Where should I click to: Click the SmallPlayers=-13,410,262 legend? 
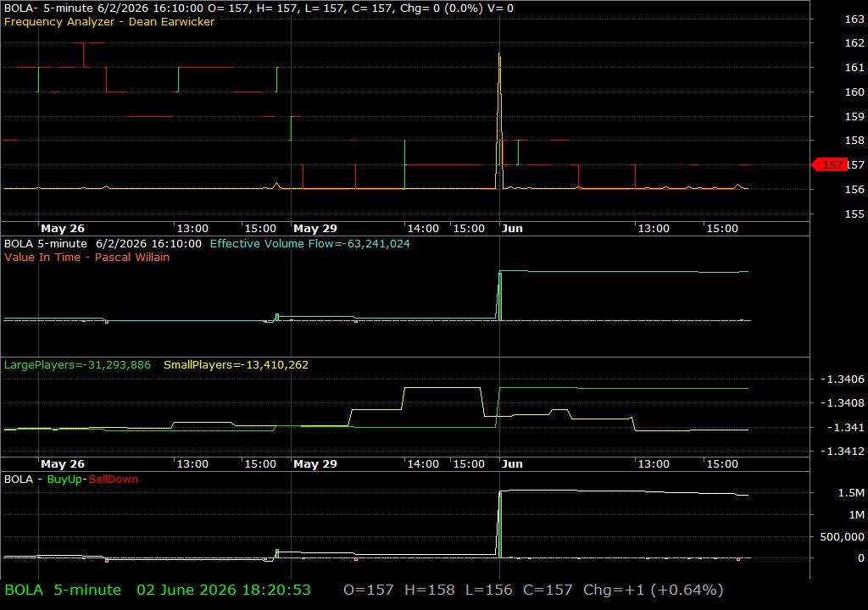[236, 365]
